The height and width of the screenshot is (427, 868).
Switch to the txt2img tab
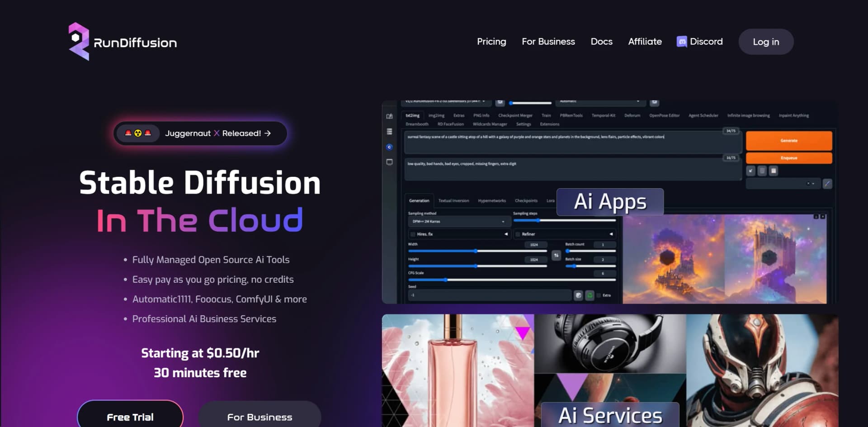coord(412,116)
